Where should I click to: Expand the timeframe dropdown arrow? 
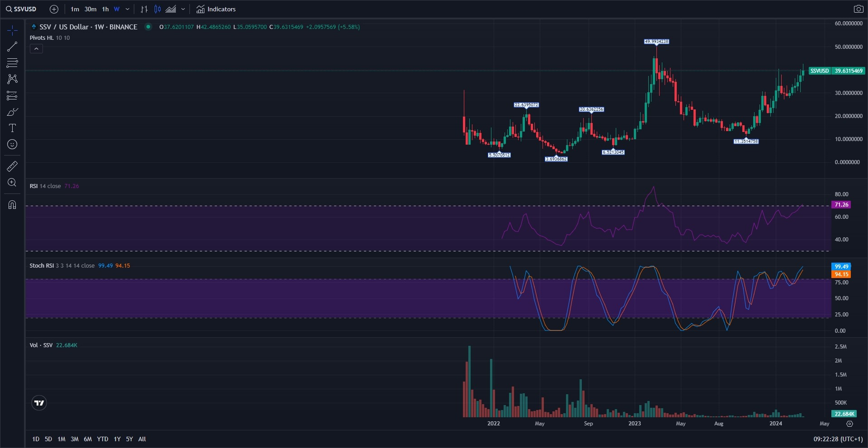click(127, 9)
